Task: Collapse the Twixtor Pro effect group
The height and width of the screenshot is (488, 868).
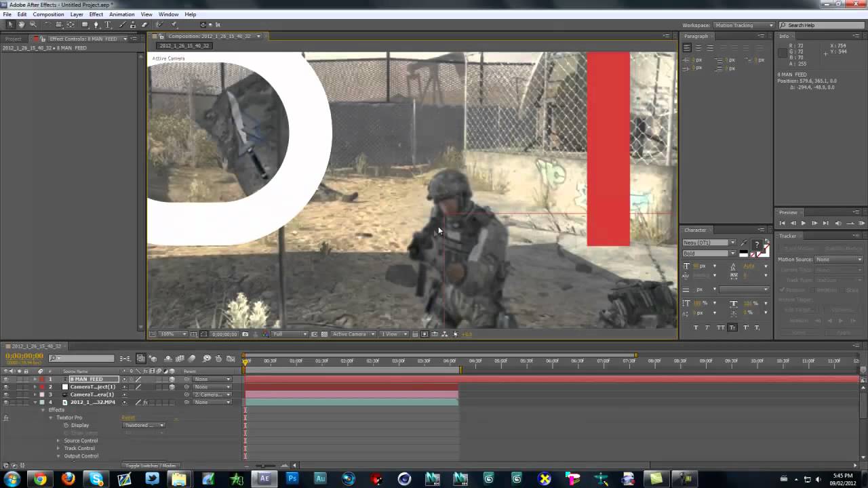Action: (50, 418)
